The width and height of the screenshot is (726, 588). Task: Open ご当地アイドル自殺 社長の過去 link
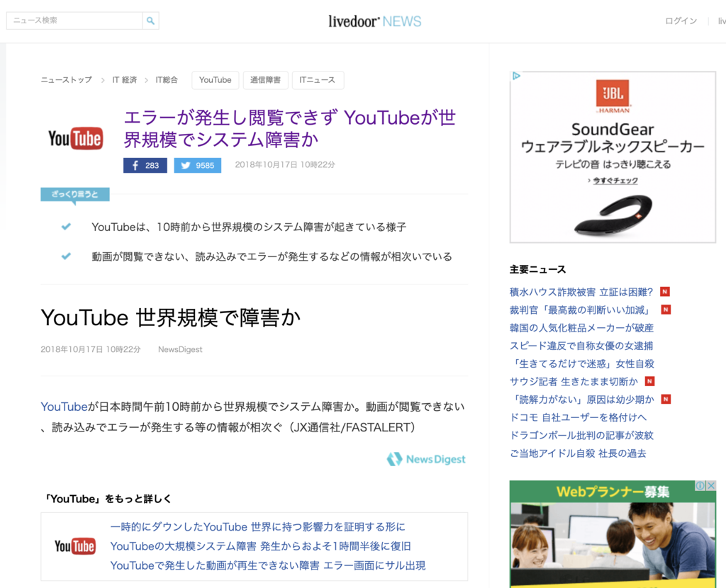point(578,453)
